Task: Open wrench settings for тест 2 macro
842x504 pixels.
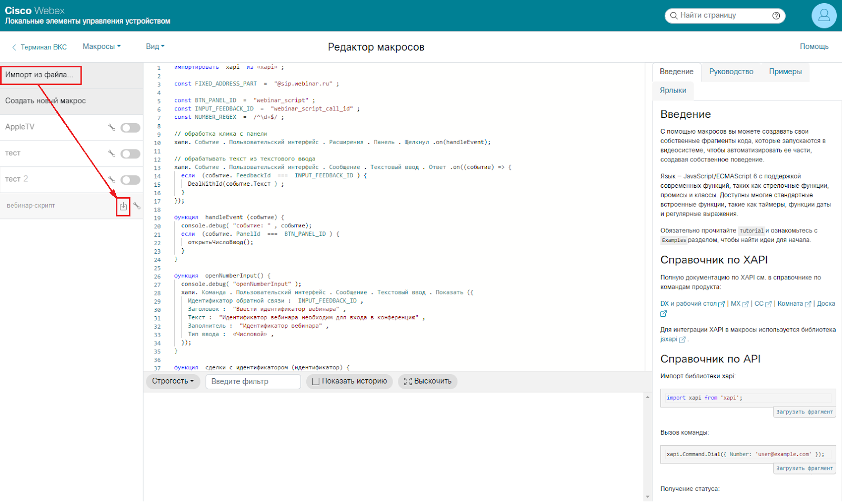Action: 112,180
